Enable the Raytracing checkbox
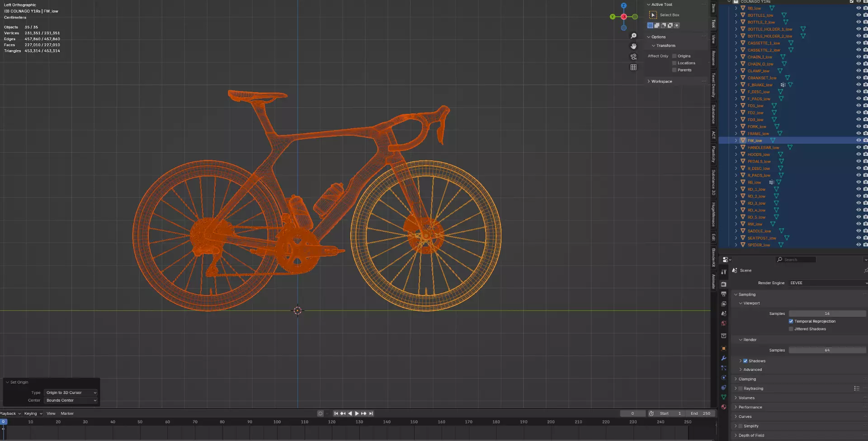868x441 pixels. [x=741, y=389]
